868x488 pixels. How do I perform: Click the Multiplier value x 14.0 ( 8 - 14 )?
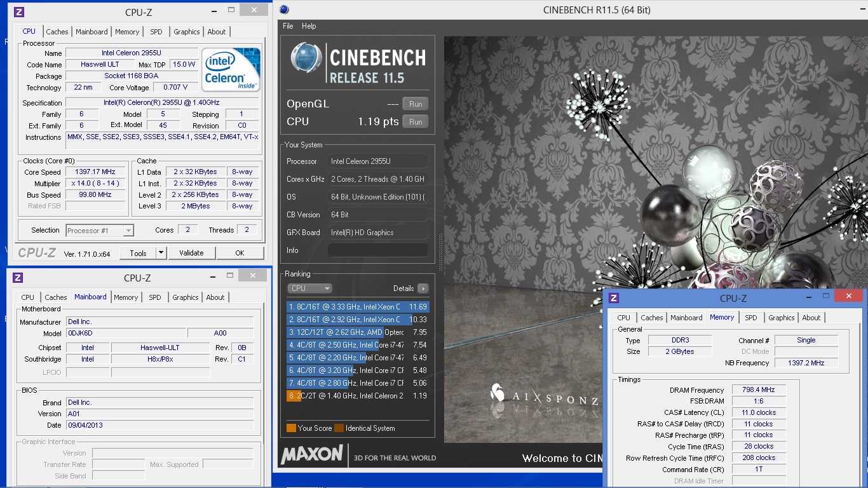tap(96, 184)
